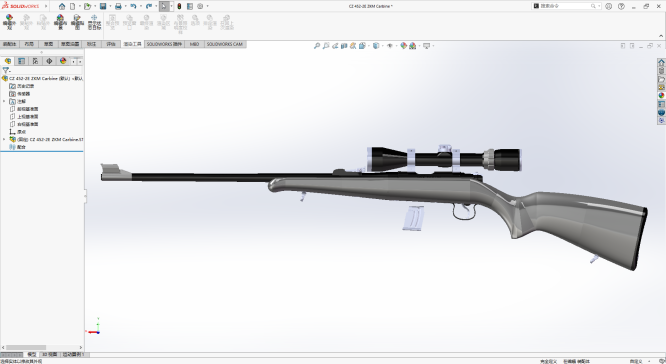
Task: Open the File Properties icon
Action: click(x=190, y=6)
